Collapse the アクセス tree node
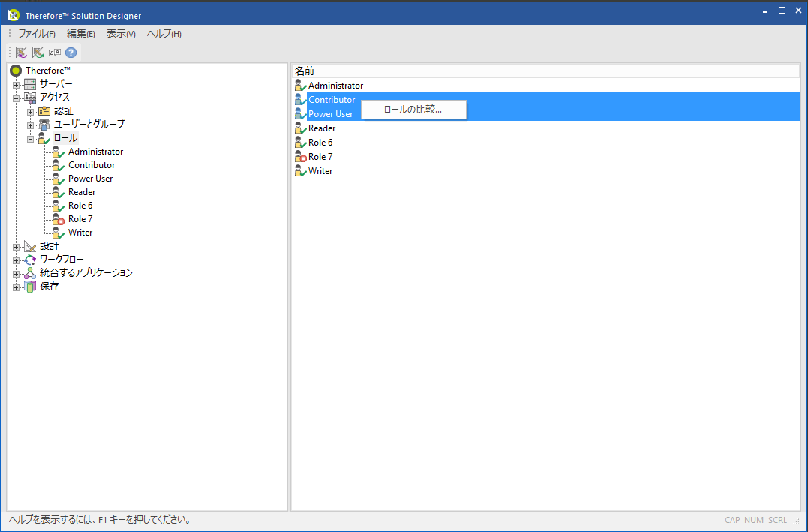The height and width of the screenshot is (532, 808). [16, 98]
